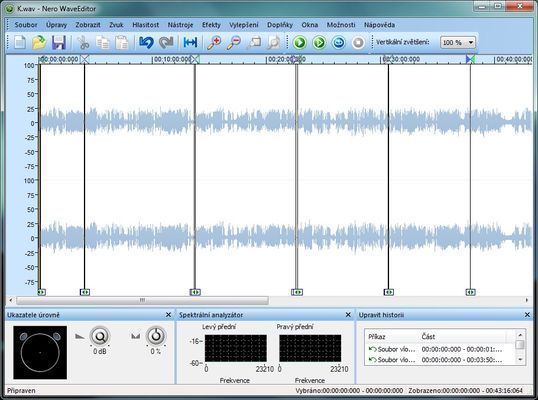The width and height of the screenshot is (538, 400).
Task: Close the Ukazatele úrovně panel
Action: click(x=168, y=315)
